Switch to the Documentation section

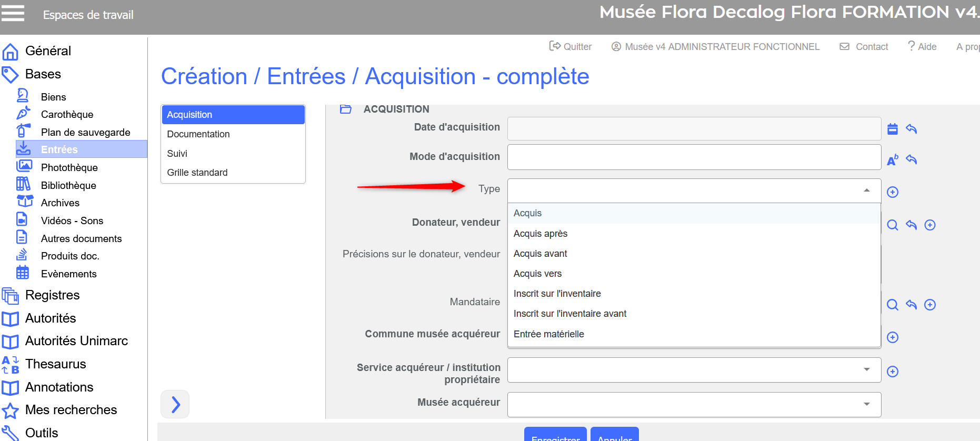pos(198,134)
